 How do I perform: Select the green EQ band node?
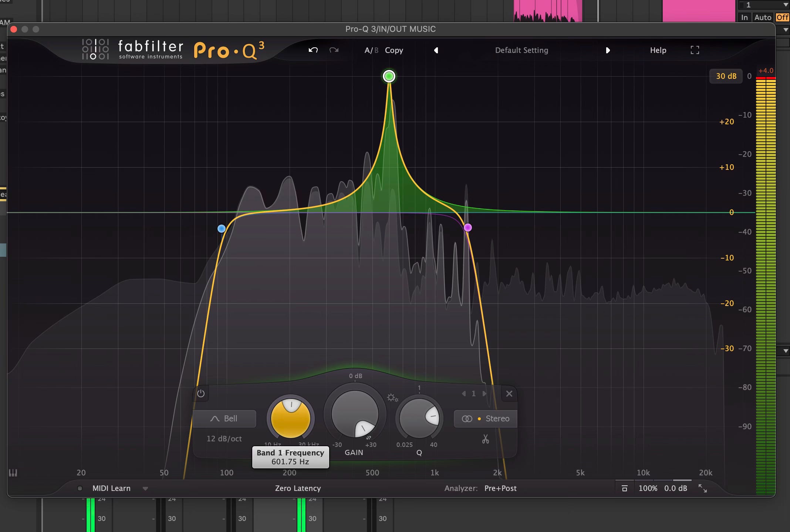click(389, 76)
